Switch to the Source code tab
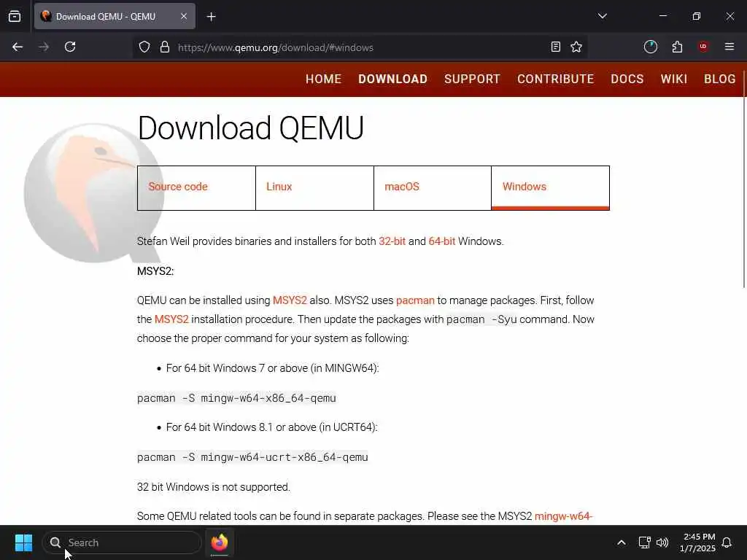The width and height of the screenshot is (747, 560). tap(196, 187)
